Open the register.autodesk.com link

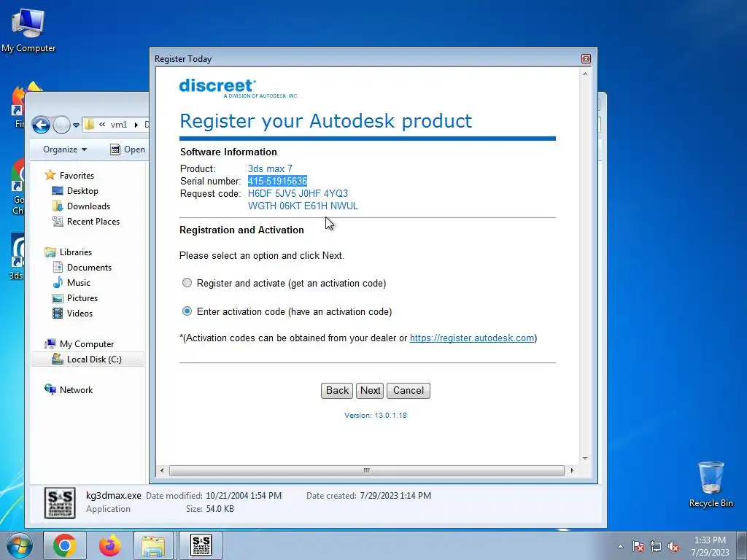472,338
